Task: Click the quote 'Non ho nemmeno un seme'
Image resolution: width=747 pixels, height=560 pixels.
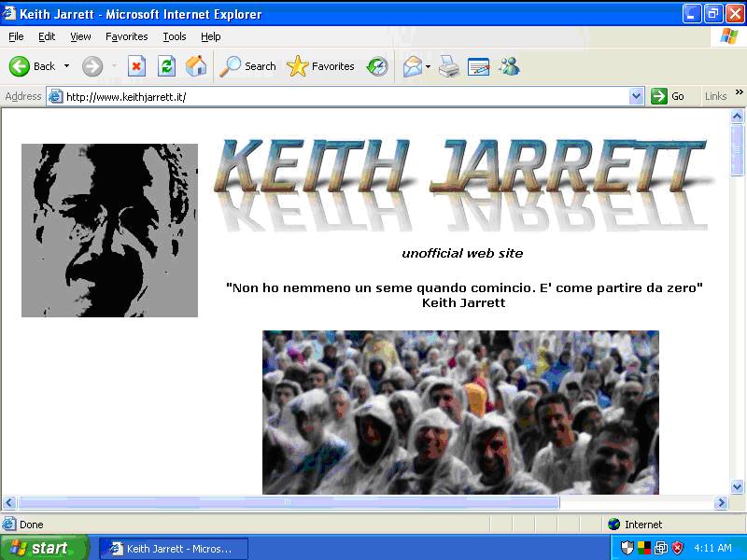Action: point(464,287)
